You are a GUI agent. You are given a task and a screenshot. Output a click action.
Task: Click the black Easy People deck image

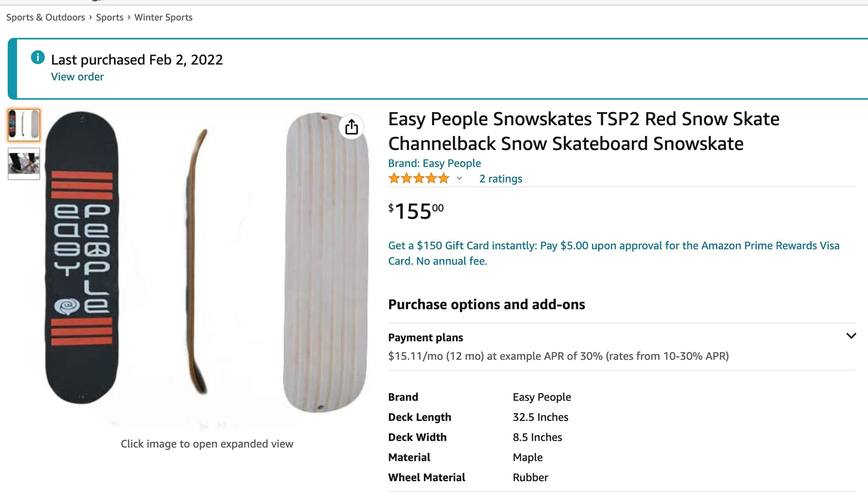82,257
